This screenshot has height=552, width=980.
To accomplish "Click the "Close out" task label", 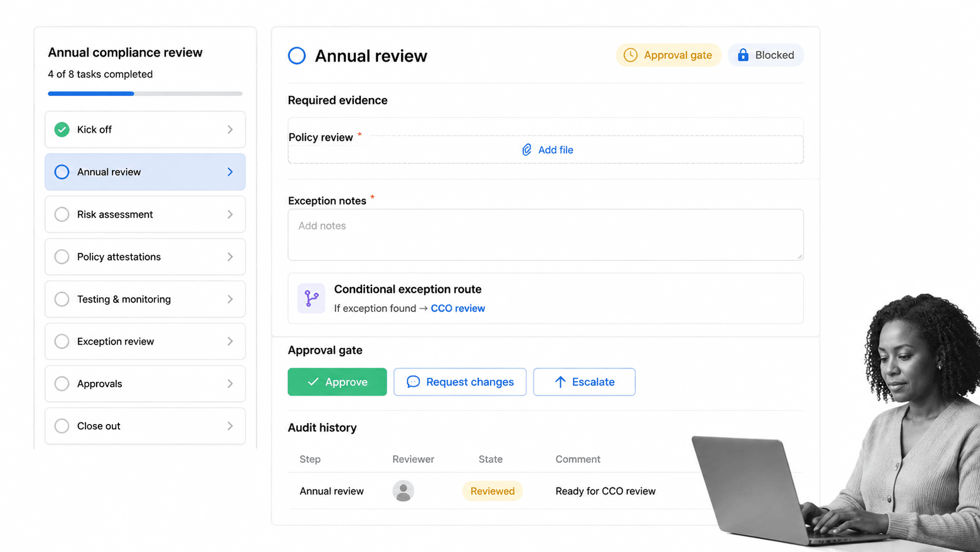I will pos(98,426).
